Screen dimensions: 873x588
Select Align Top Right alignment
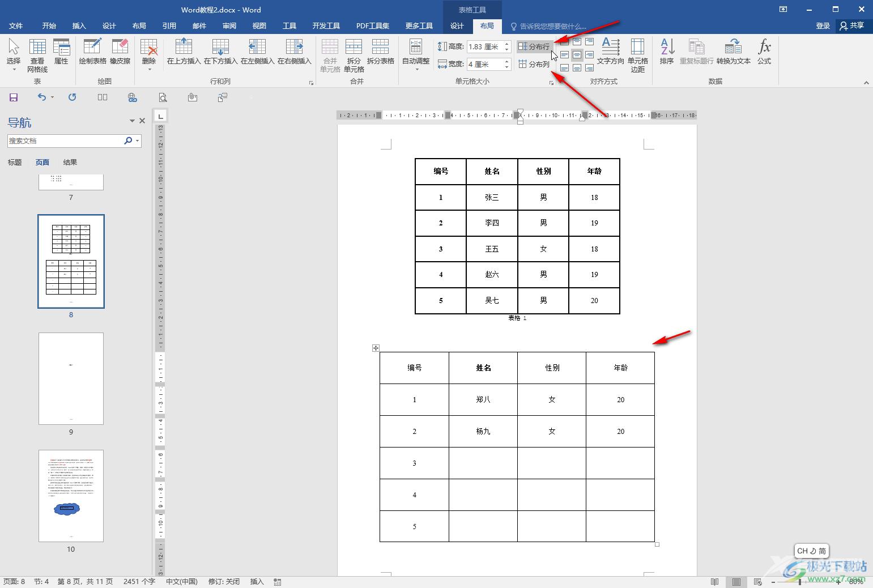589,42
